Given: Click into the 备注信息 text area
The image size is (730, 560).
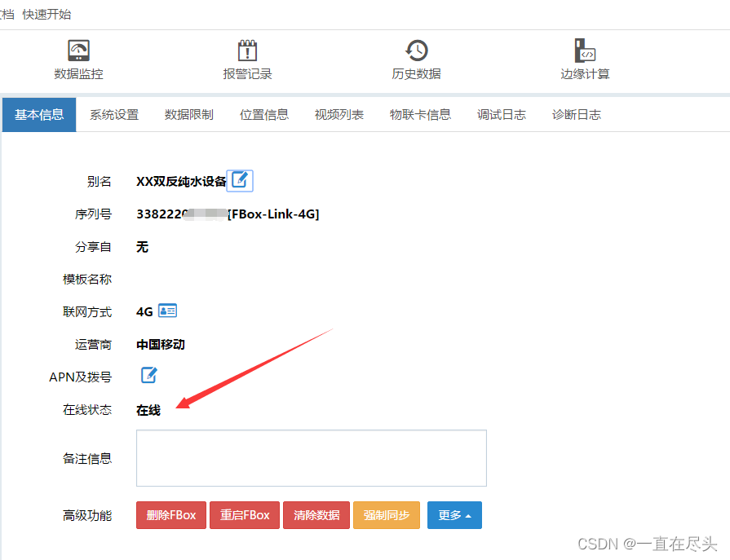Looking at the screenshot, I should 312,458.
